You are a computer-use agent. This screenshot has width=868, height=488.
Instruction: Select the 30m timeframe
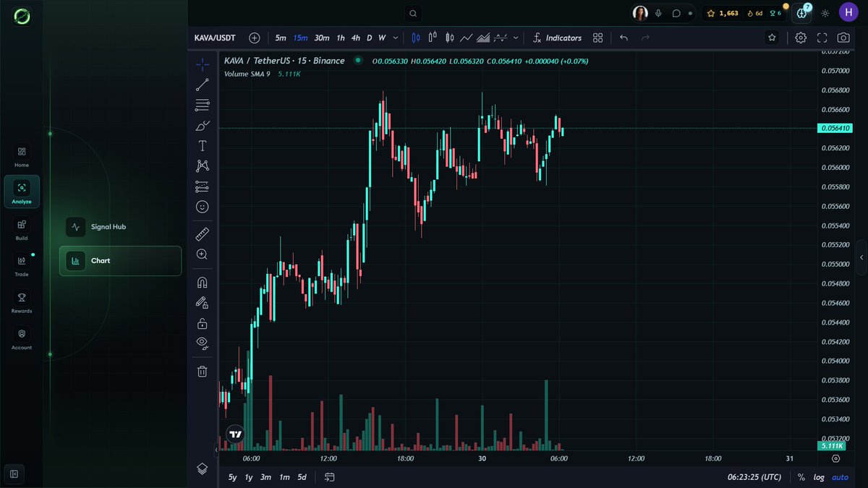point(322,38)
